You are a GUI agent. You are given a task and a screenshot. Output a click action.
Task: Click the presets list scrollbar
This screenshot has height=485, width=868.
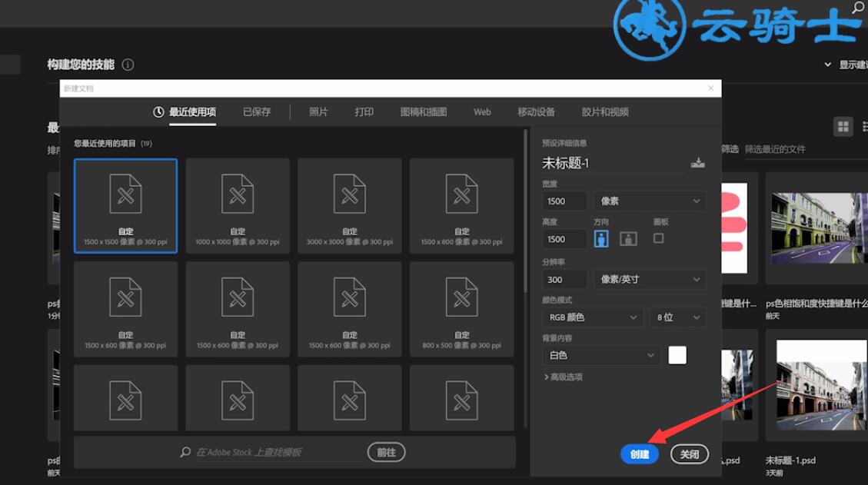[x=525, y=211]
